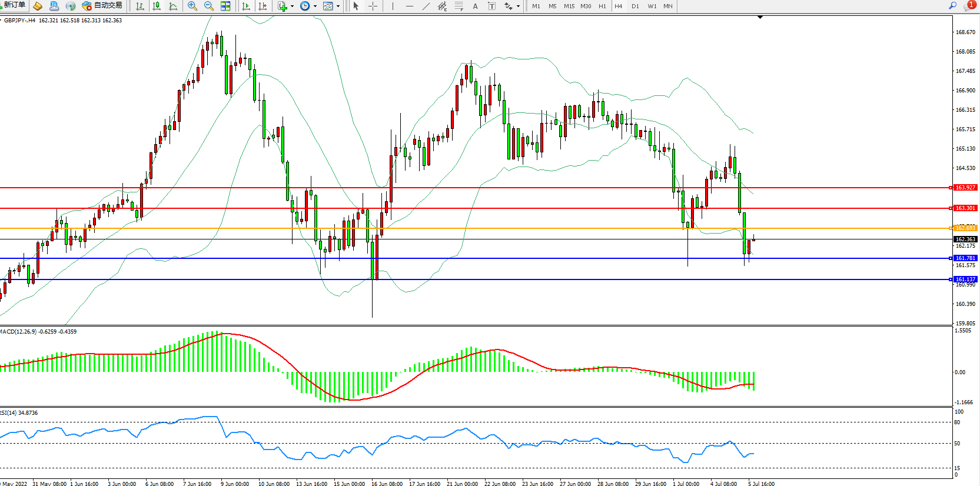This screenshot has width=980, height=486.
Task: Draw a horizontal line on chart
Action: tap(409, 6)
